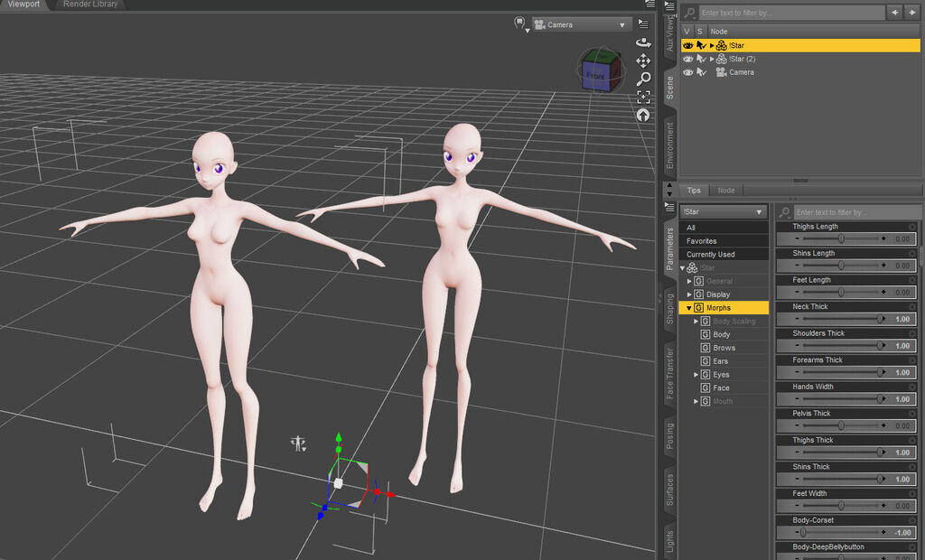
Task: Toggle selectable arrow for first !Star node
Action: [701, 45]
